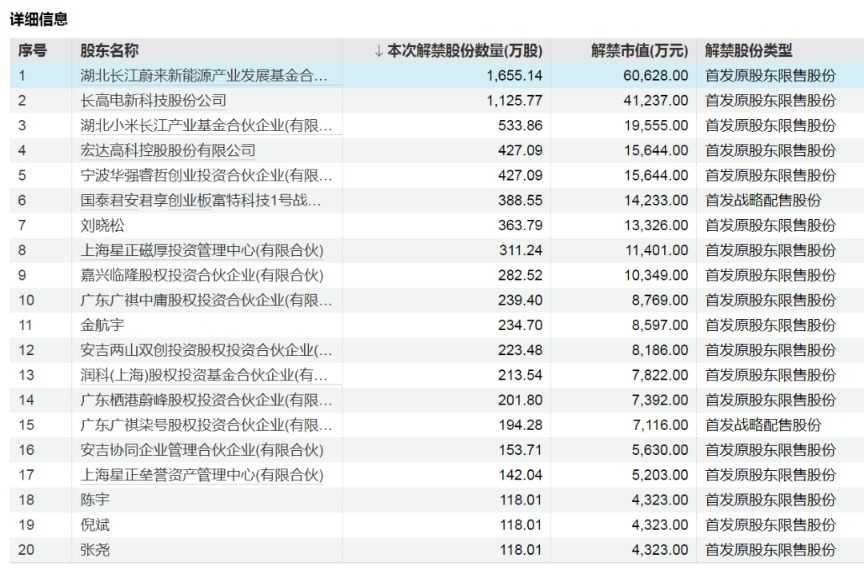Open shareholder 广东广祺柒号股权投资合伙企业

[206, 425]
